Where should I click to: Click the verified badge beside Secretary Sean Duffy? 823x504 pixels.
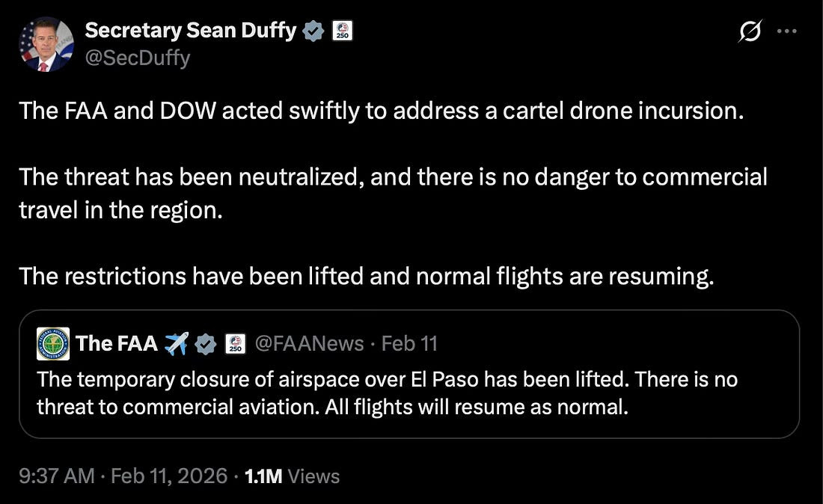313,31
